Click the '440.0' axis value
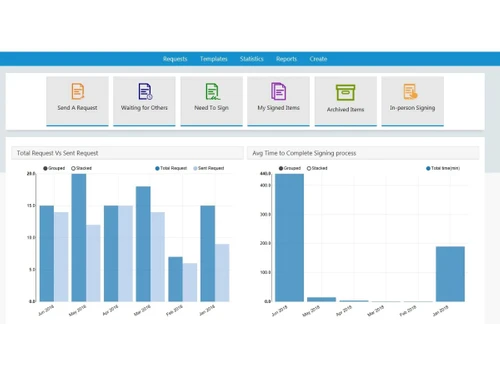500x375 pixels. click(x=265, y=174)
